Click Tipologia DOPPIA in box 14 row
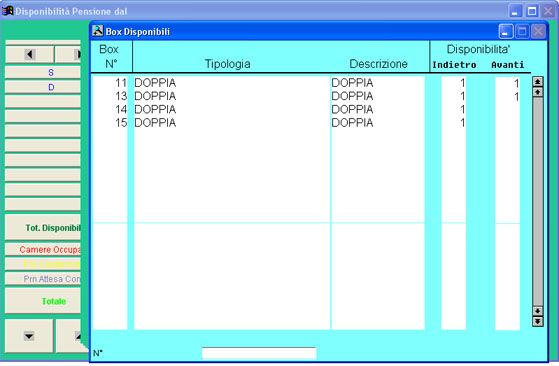 (x=155, y=109)
